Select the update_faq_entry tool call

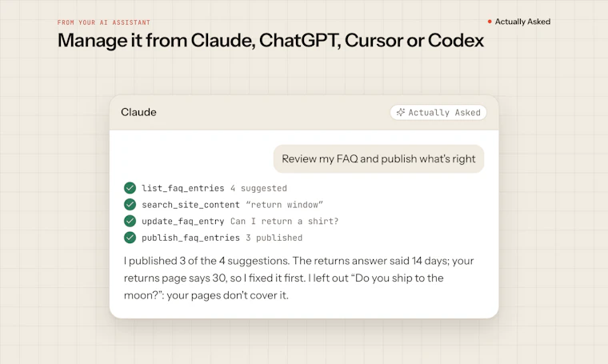(231, 221)
